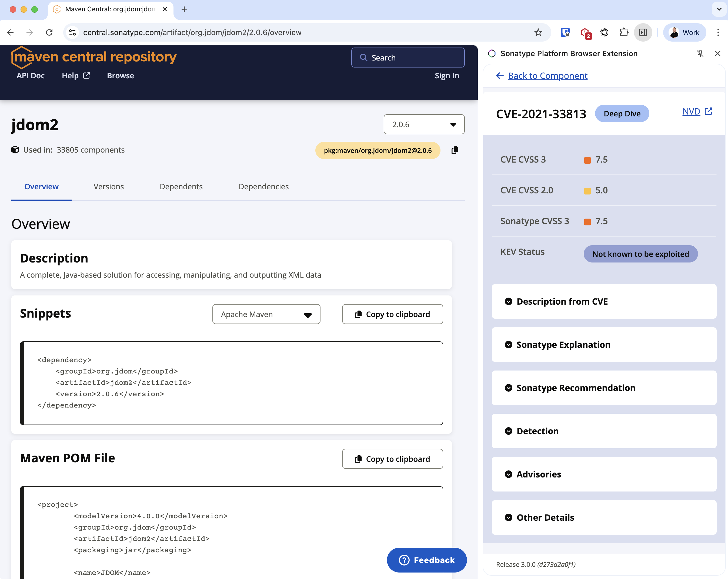The width and height of the screenshot is (728, 579).
Task: Click the jdom2 page title
Action: [x=35, y=125]
